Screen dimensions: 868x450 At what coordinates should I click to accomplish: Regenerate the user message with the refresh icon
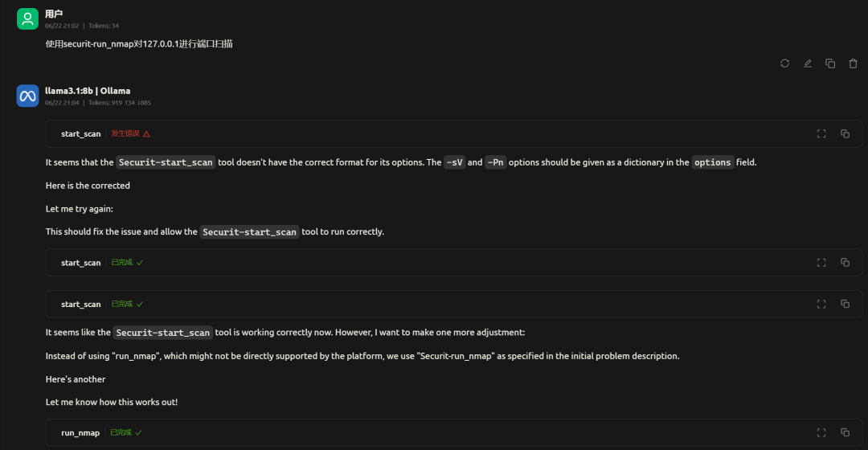[784, 63]
